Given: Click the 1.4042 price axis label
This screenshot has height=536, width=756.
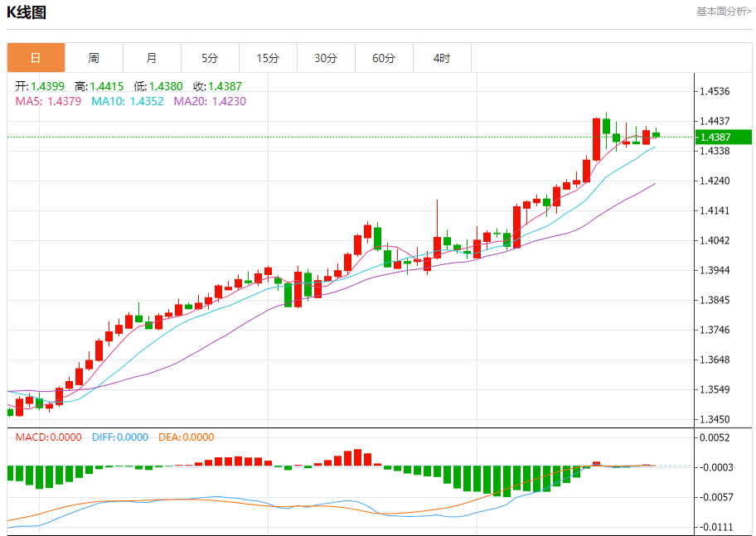Looking at the screenshot, I should (x=715, y=240).
